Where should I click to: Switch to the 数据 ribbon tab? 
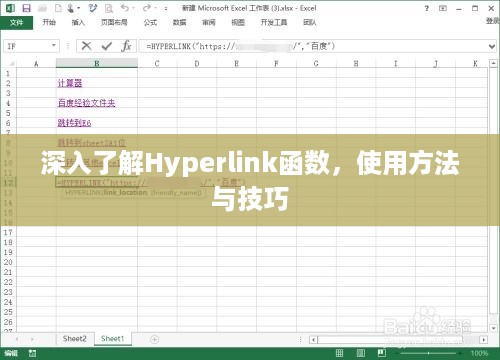tap(179, 22)
